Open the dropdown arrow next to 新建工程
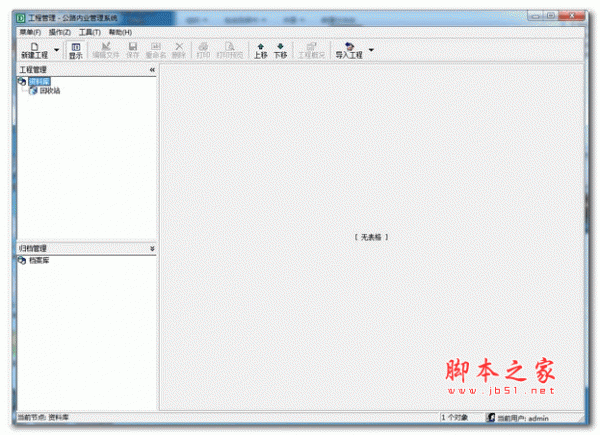The width and height of the screenshot is (600, 435). 57,50
